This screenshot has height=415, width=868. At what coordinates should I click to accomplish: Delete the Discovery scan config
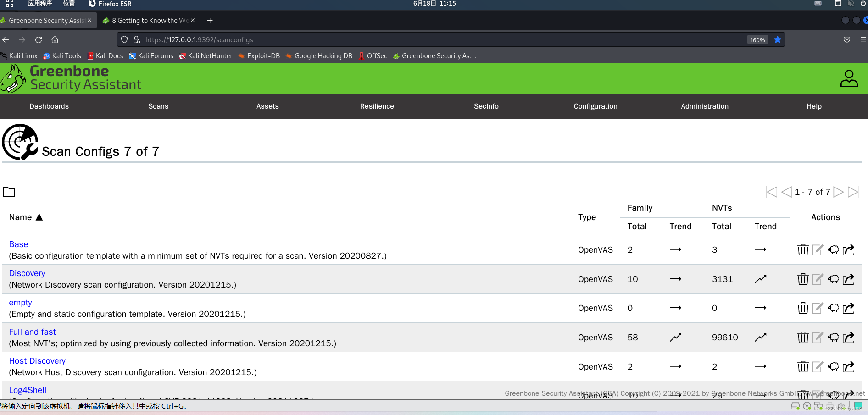tap(803, 279)
